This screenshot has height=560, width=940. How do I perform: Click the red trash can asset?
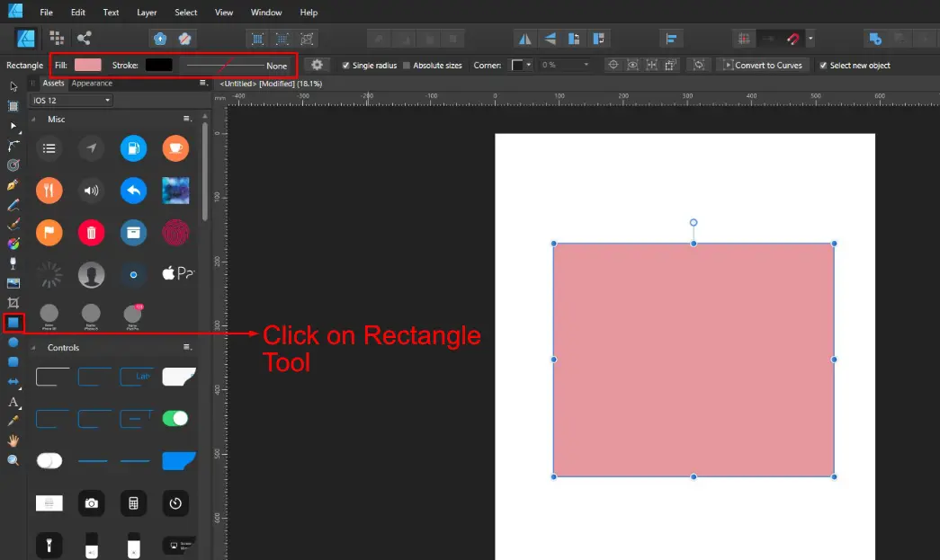tap(91, 233)
